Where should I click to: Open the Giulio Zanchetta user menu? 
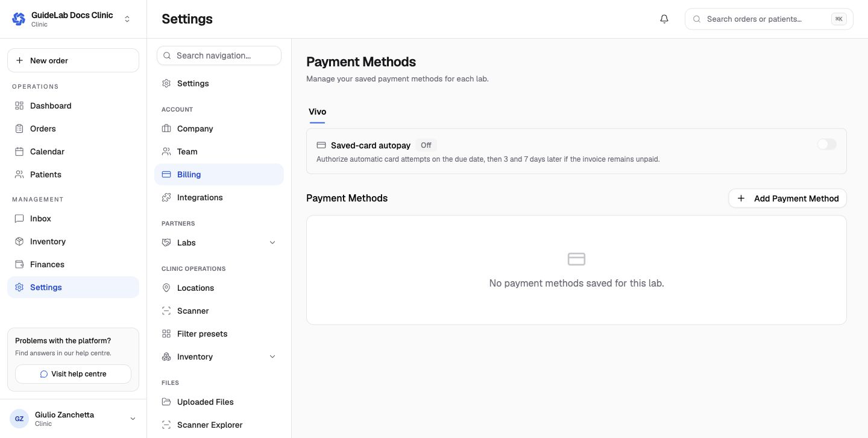coord(73,419)
